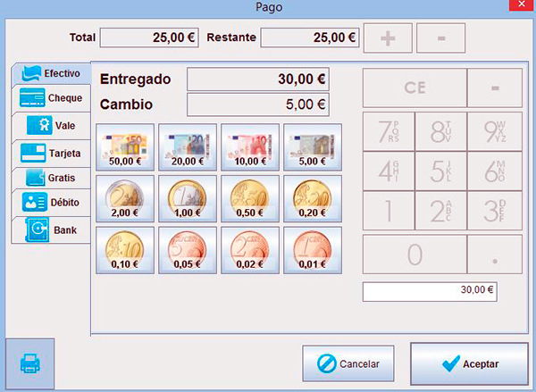Switch to the Débito payment tab
Screen dimensions: 536x392
click(x=51, y=203)
